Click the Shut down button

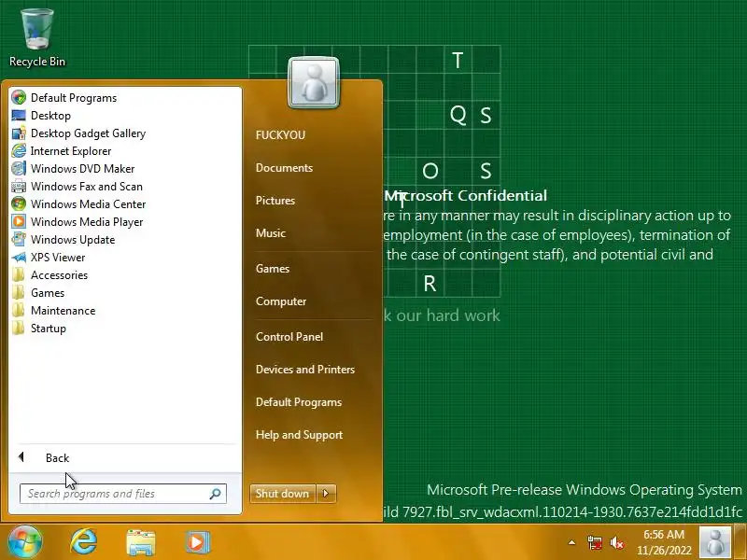click(x=283, y=494)
